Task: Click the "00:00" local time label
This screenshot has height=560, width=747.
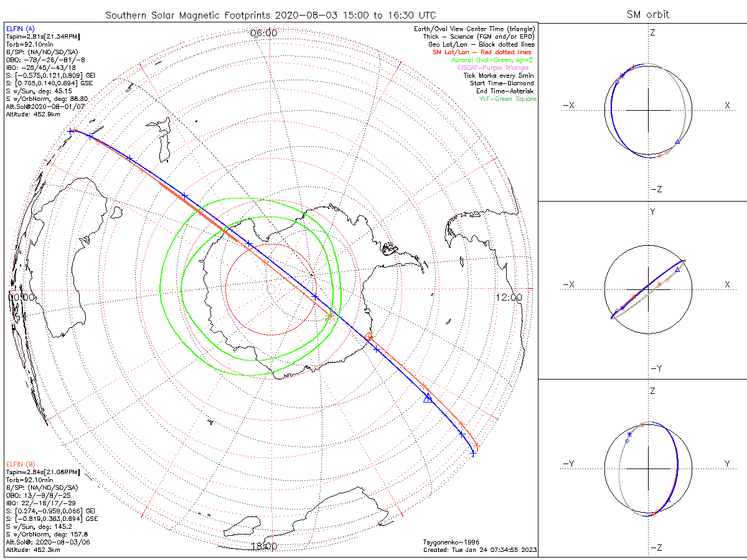Action: tap(22, 297)
